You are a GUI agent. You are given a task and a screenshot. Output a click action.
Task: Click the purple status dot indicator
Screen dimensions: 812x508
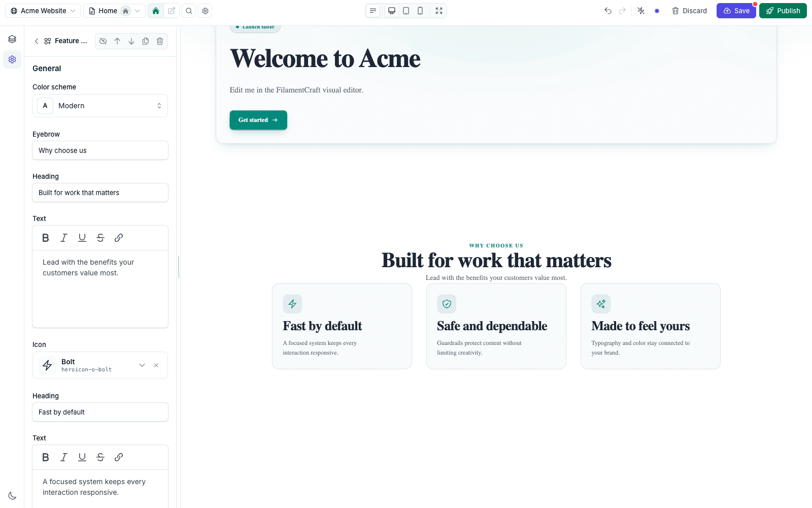pyautogui.click(x=657, y=11)
